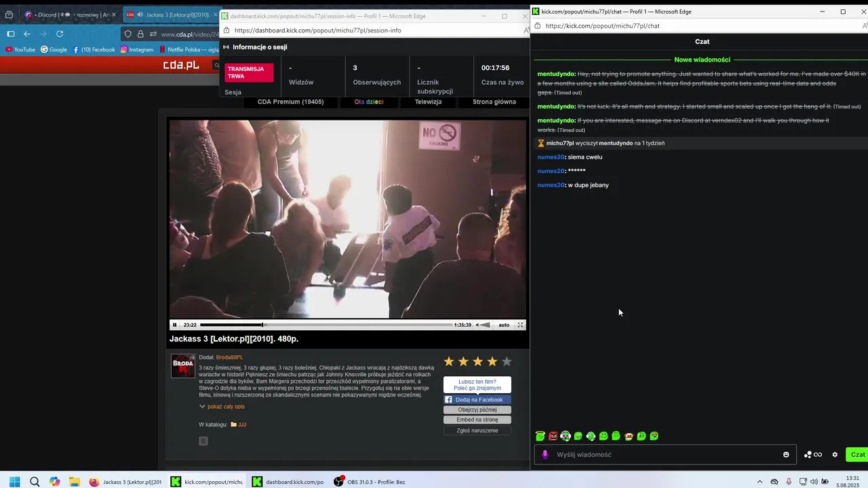Screen dimensions: 868x488
Task: Rate the film with the fifth star
Action: pos(507,361)
